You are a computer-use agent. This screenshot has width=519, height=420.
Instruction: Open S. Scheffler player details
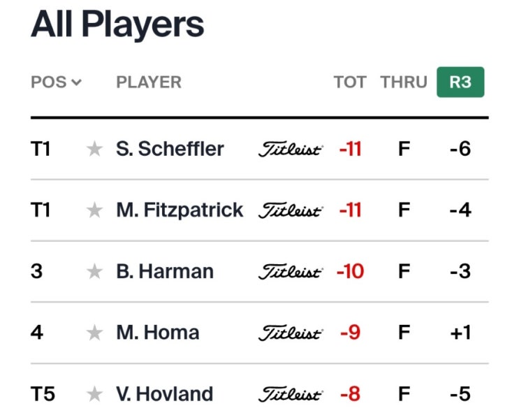[x=170, y=149]
